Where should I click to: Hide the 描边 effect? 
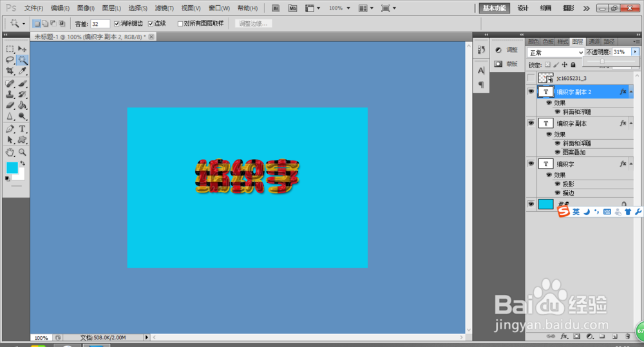click(557, 193)
